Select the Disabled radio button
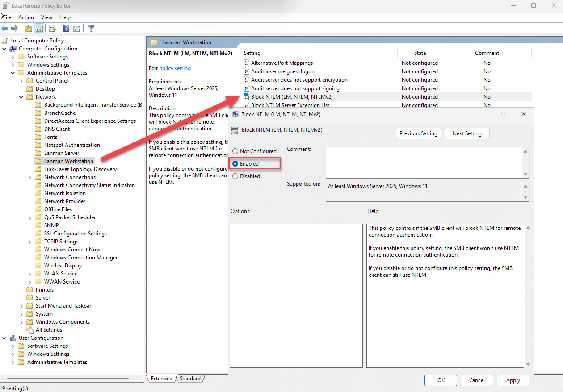 tap(235, 176)
